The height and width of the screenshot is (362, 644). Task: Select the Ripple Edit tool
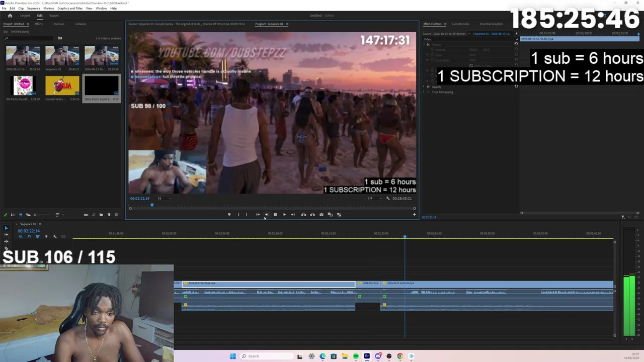[x=6, y=241]
